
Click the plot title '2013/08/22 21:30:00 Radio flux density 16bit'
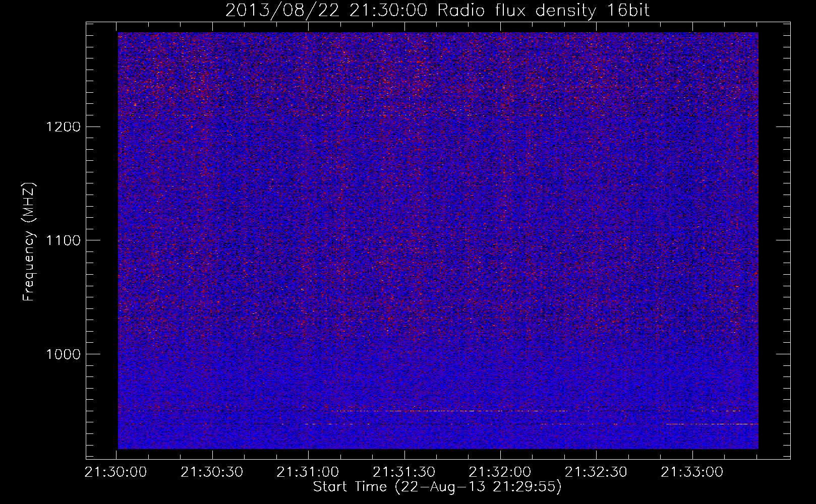coord(437,11)
